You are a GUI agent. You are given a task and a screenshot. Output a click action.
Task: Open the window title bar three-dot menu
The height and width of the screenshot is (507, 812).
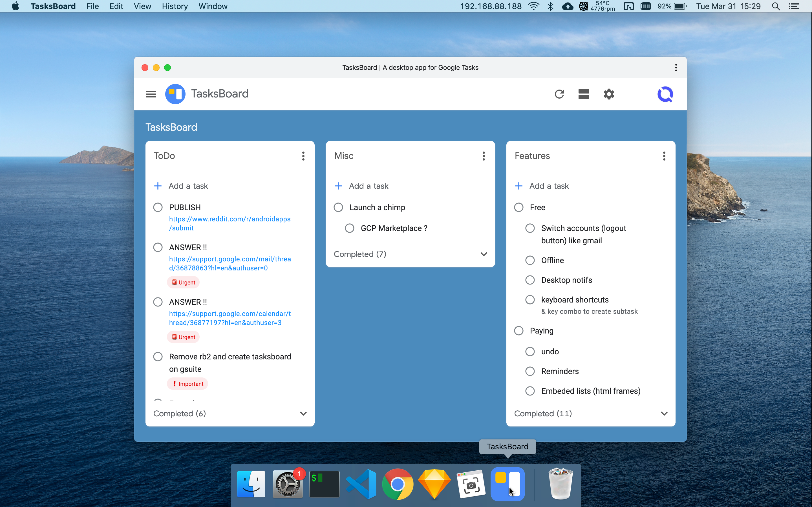point(676,68)
